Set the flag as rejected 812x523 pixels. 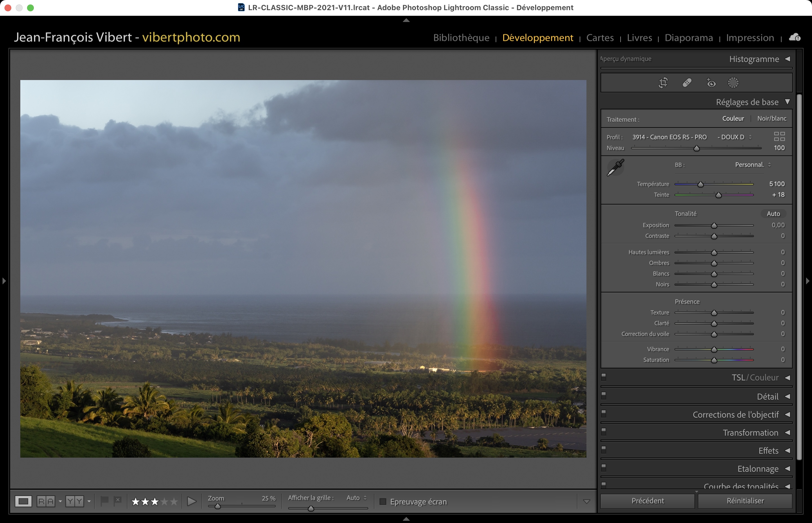[x=118, y=500]
